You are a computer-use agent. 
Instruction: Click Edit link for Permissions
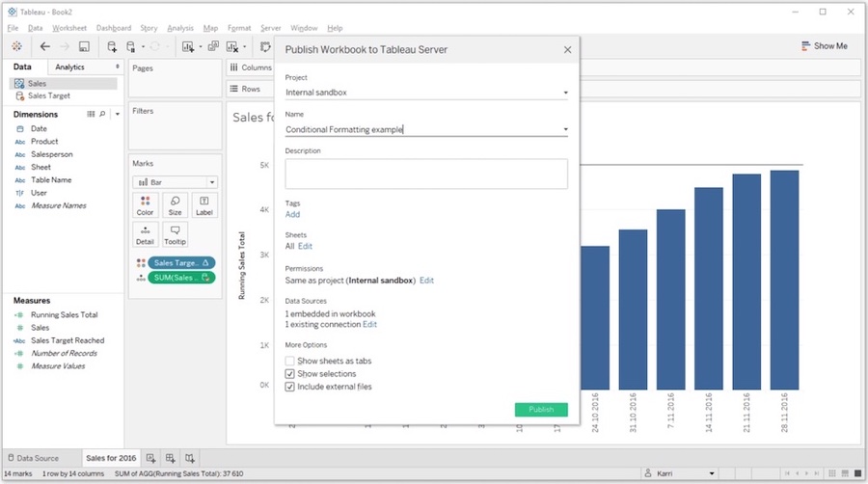coord(426,281)
